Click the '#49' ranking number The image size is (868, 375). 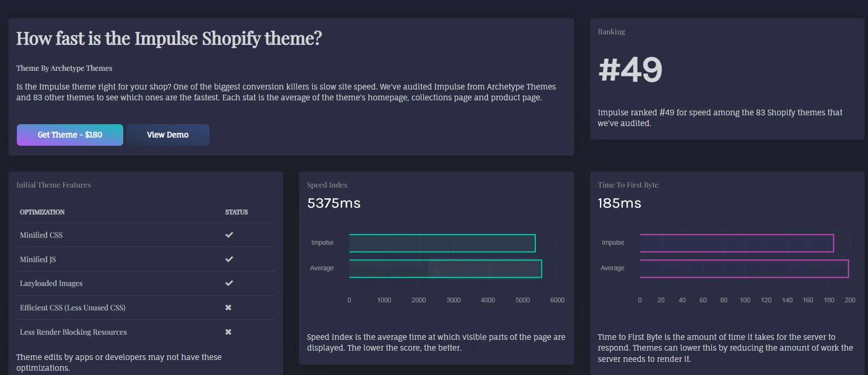[x=630, y=70]
